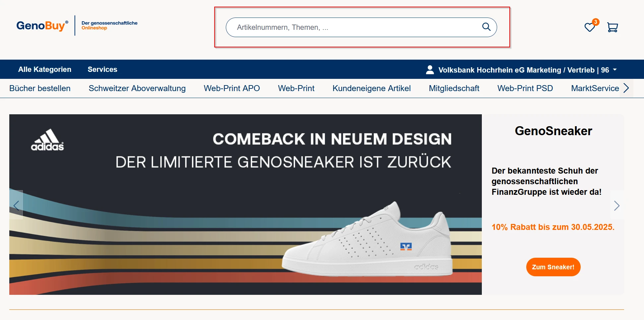Viewport: 644px width, 320px height.
Task: Open Alle Kategorien menu
Action: coord(45,69)
